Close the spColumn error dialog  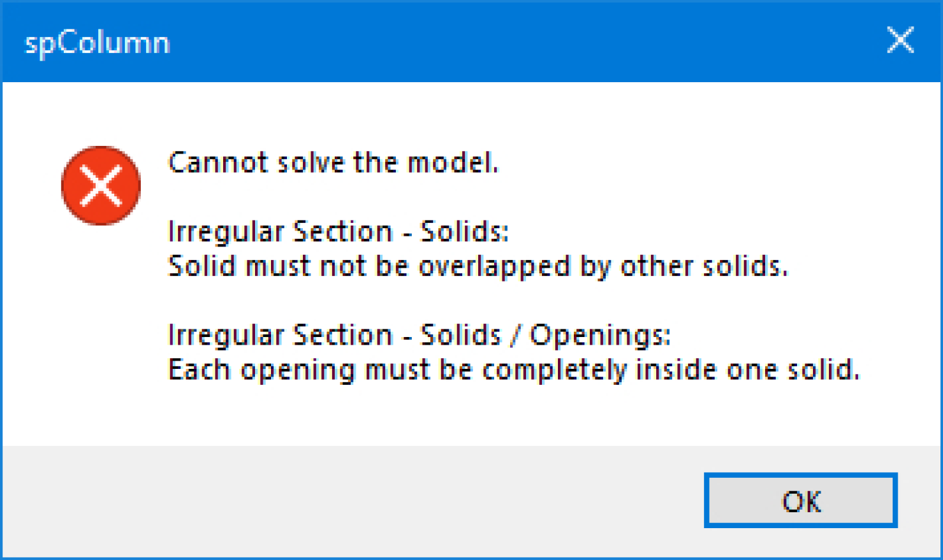pos(900,41)
